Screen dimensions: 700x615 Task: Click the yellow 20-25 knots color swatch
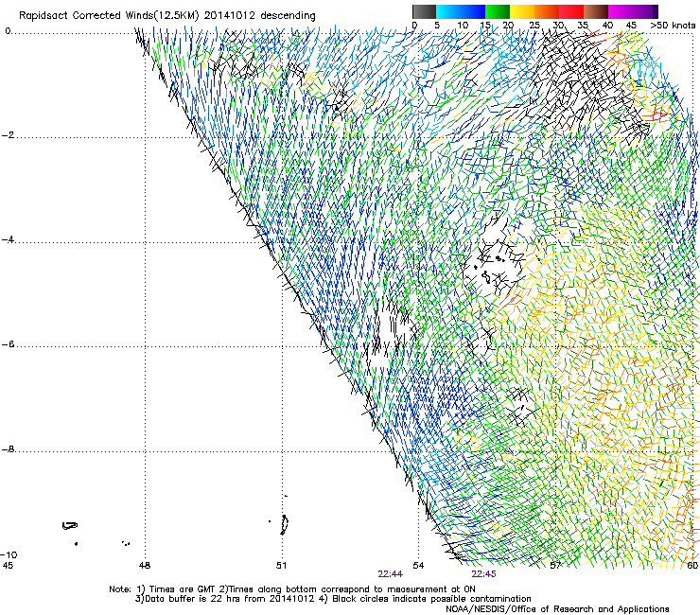[522, 11]
